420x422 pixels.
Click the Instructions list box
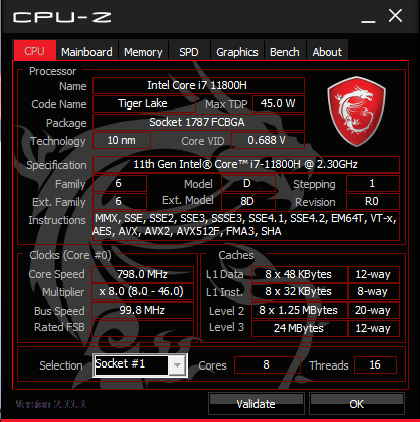point(246,225)
